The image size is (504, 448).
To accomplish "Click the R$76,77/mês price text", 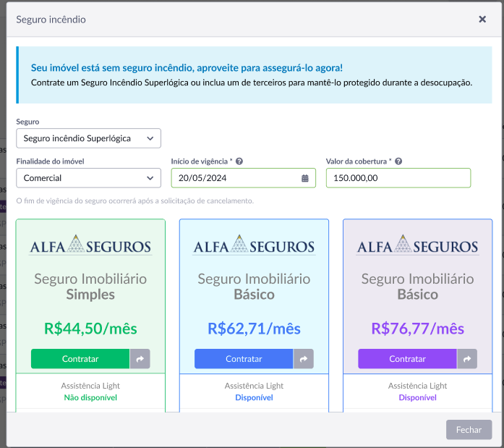I will (417, 329).
